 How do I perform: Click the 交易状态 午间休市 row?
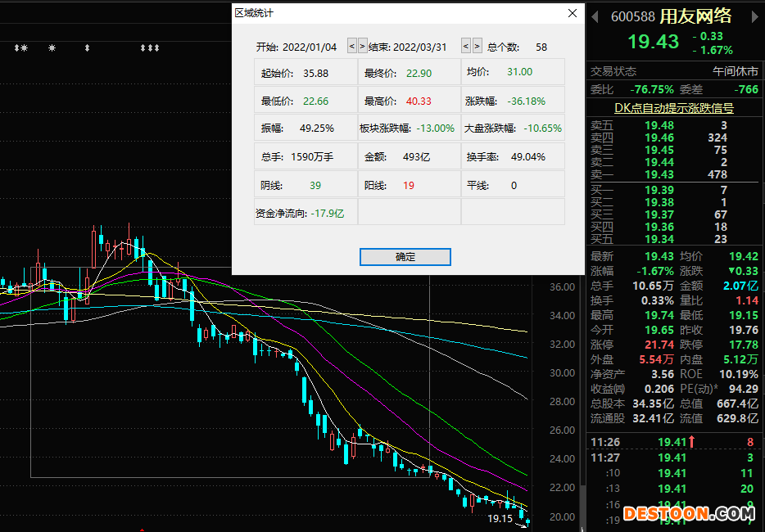[x=674, y=71]
